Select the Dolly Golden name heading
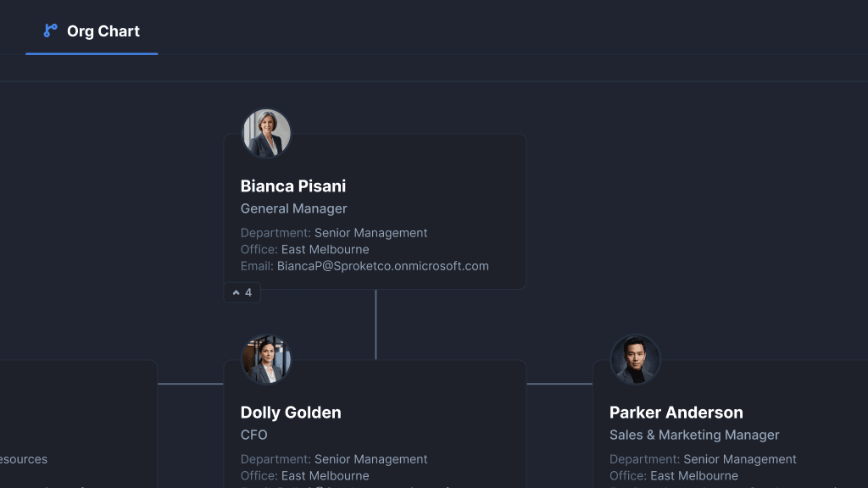The height and width of the screenshot is (488, 868). click(291, 413)
